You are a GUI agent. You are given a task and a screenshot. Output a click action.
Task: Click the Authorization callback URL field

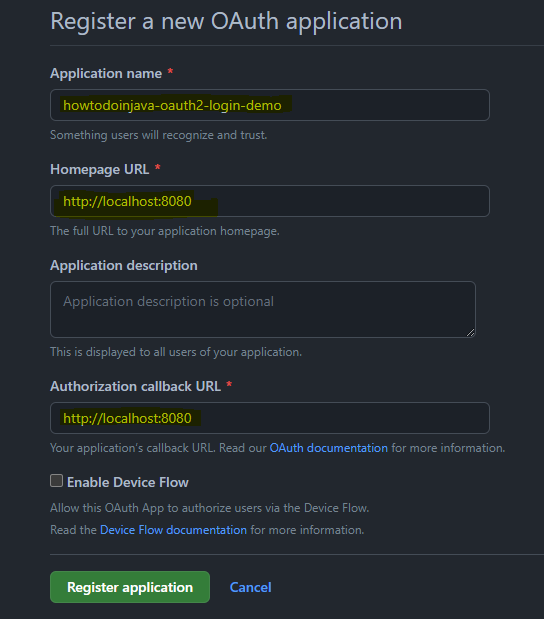pyautogui.click(x=270, y=418)
